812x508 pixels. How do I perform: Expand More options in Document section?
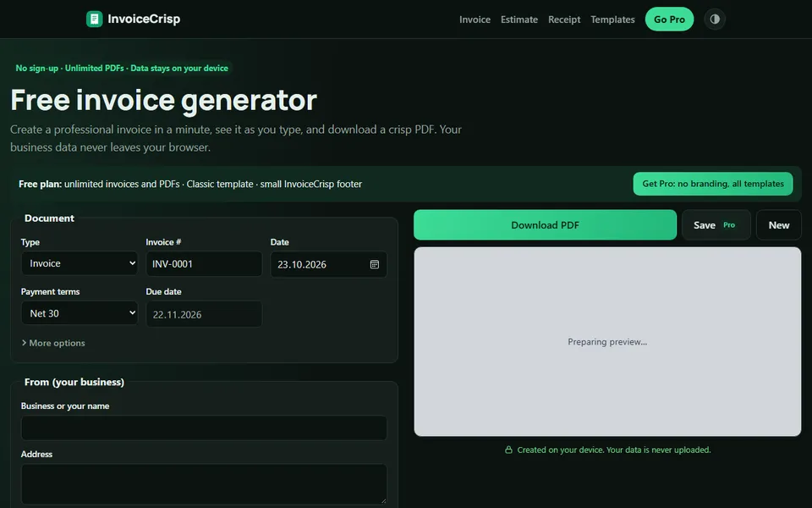coord(53,343)
